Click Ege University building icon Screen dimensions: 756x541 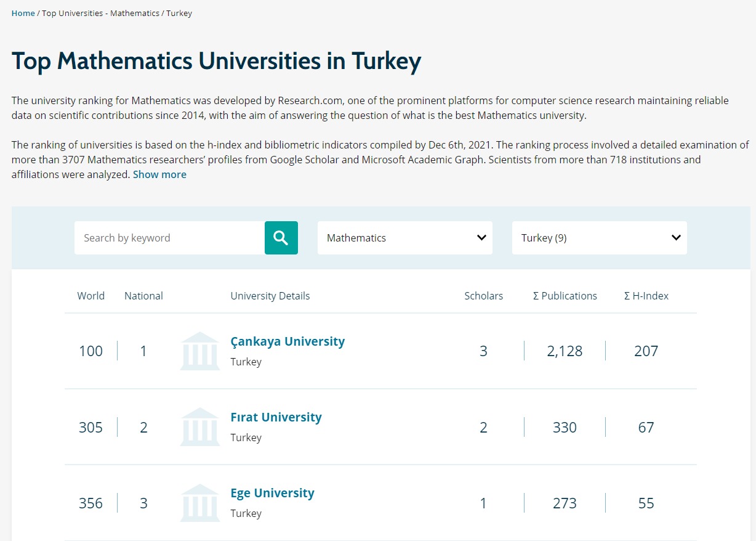[x=199, y=503]
